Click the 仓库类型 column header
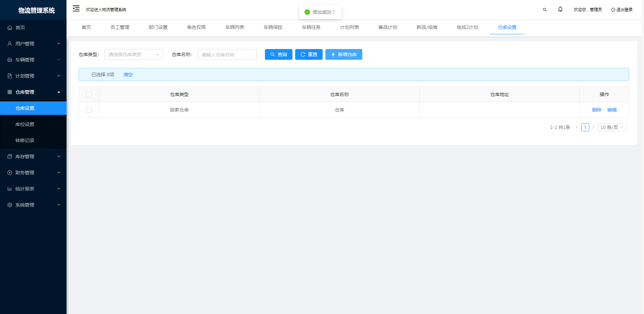 (179, 94)
